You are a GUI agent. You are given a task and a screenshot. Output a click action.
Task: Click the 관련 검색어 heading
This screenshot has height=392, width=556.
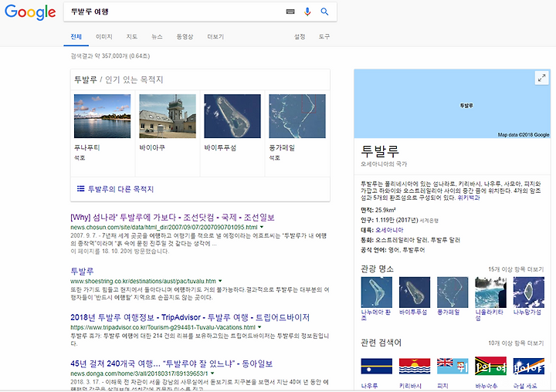point(381,343)
